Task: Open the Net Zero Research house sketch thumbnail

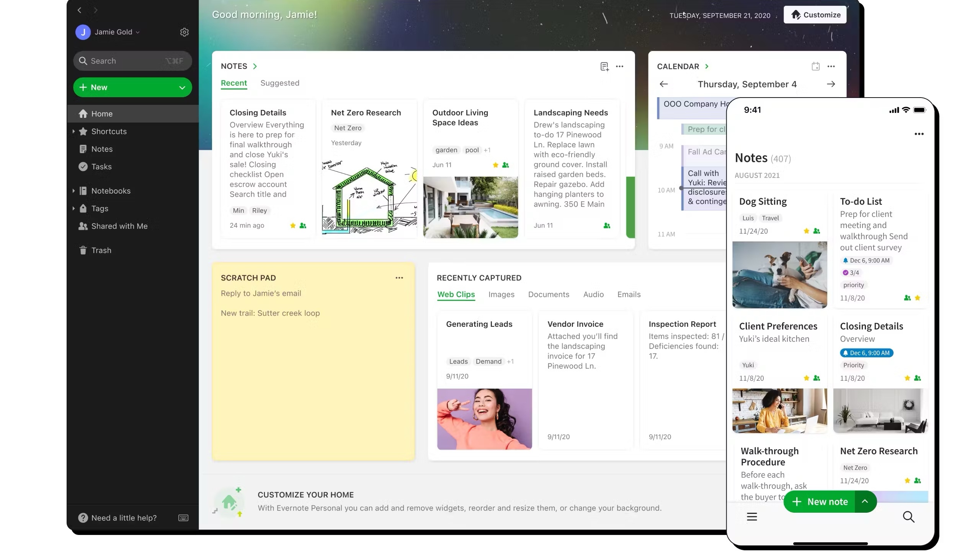Action: [369, 197]
